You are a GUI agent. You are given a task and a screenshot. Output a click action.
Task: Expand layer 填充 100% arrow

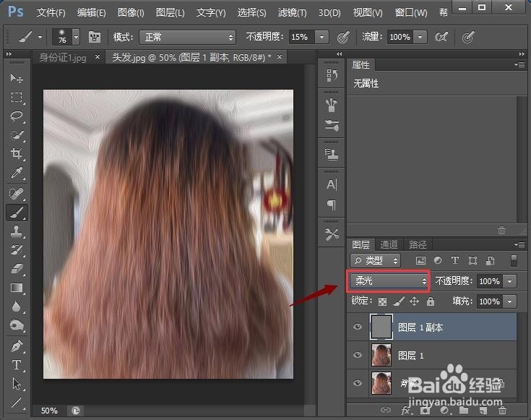(509, 301)
